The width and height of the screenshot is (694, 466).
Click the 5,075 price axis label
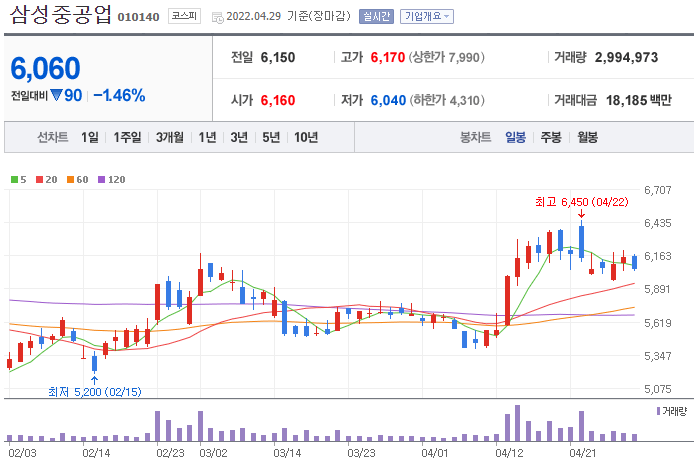[658, 389]
